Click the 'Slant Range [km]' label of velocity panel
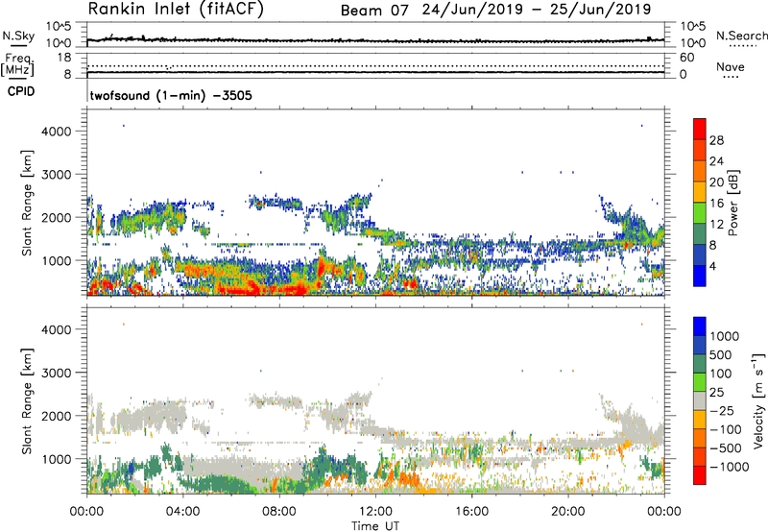The image size is (768, 532). pyautogui.click(x=27, y=400)
